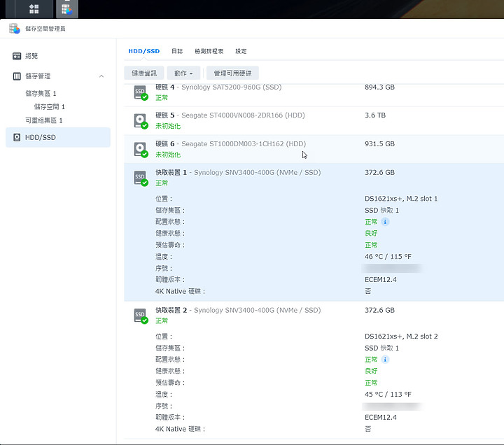The image size is (504, 445).
Task: Click 健康狀態 良好 for 快取裝置 2
Action: [371, 371]
